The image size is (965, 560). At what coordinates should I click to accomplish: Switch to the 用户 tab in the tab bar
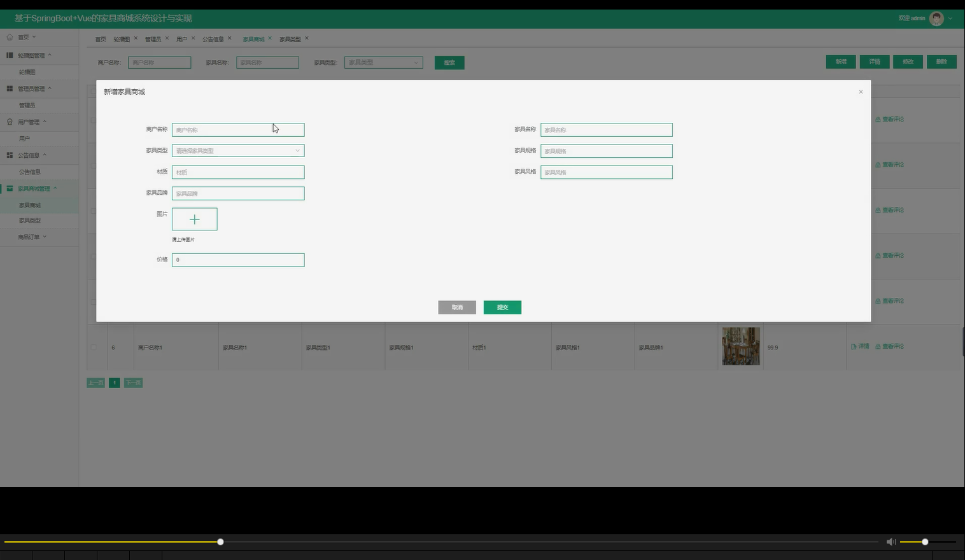(x=181, y=39)
